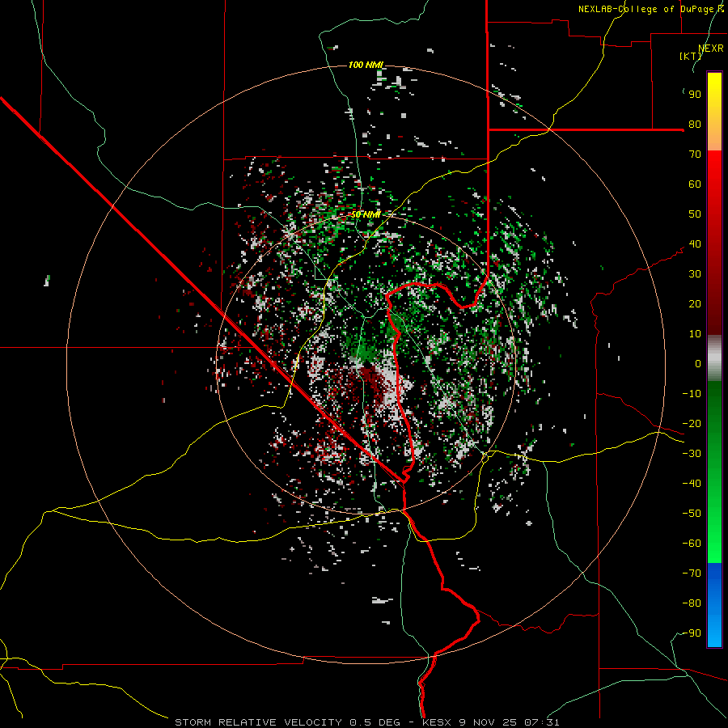Click the 20 value on the velocity scale
728x728 pixels.
pyautogui.click(x=695, y=303)
